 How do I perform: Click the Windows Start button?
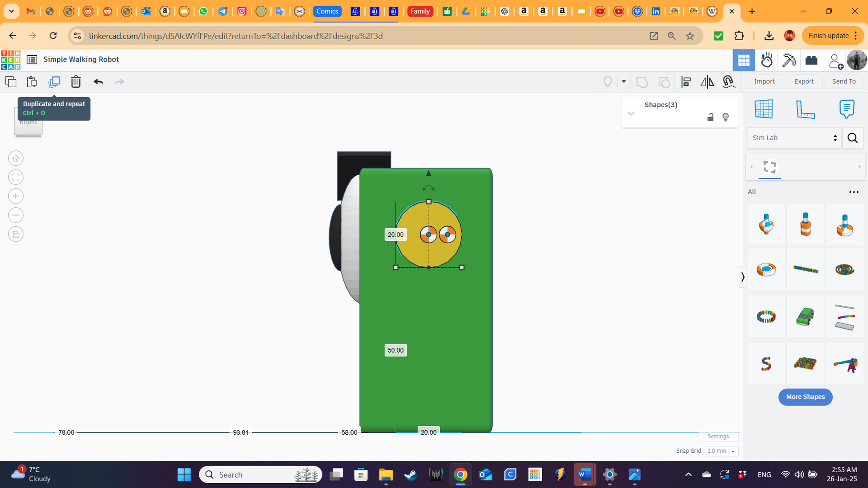tap(184, 475)
